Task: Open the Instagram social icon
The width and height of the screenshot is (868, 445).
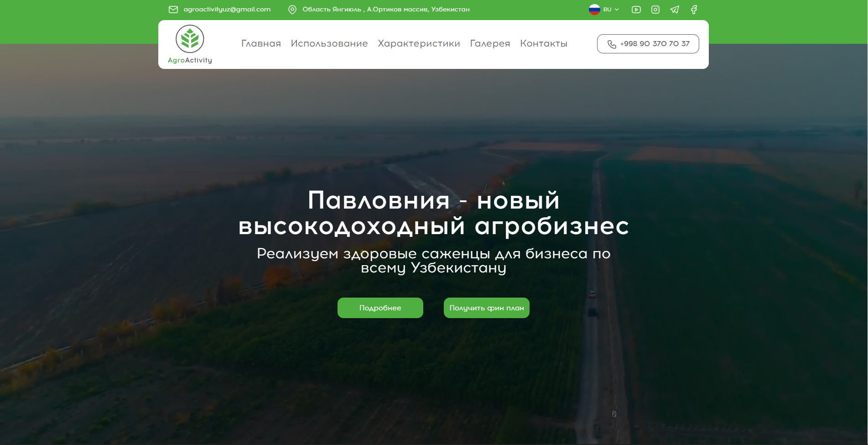Action: 655,10
